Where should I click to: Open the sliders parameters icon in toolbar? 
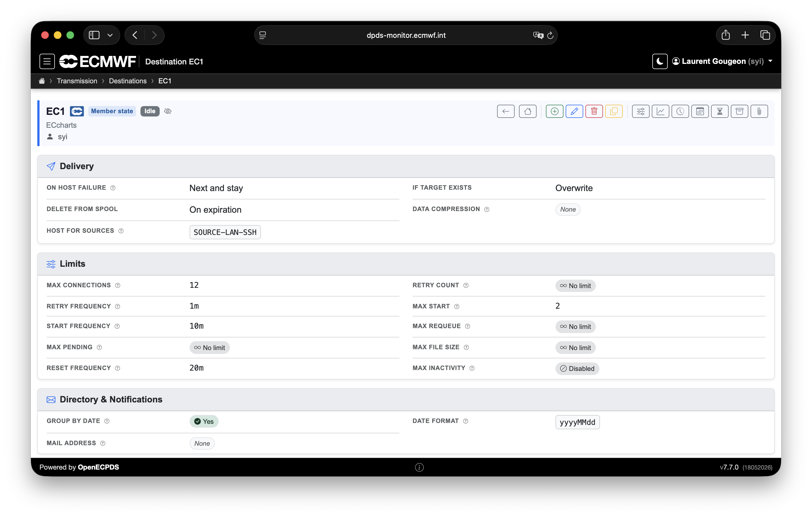point(641,111)
